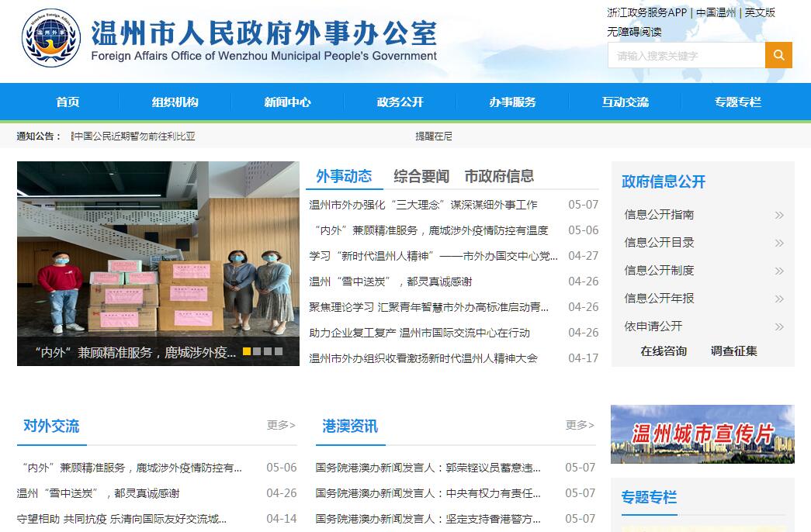Screen dimensions: 811x532
Task: Open notice about 中国公民近期暂勿前往利比亚
Action: pos(133,136)
